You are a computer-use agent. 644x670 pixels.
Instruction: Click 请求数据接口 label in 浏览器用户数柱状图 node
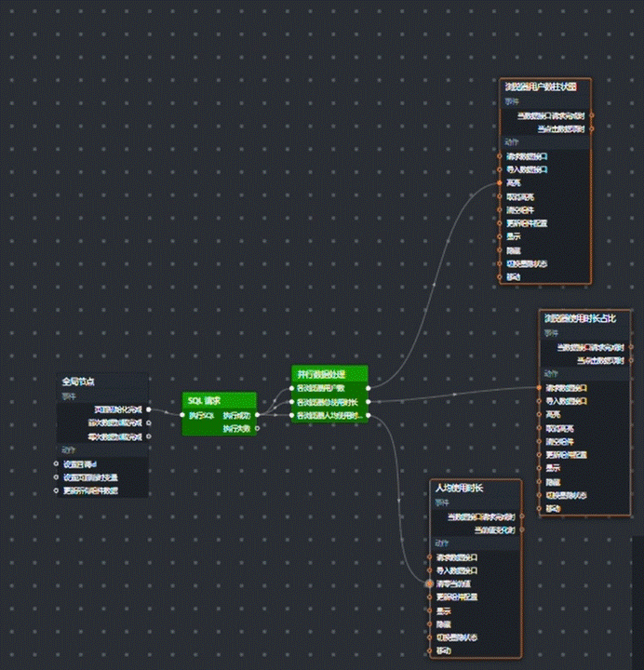tap(527, 156)
